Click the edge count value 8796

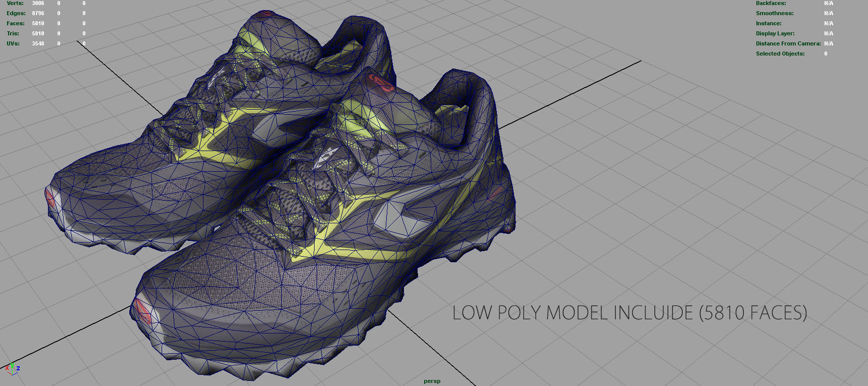point(38,13)
